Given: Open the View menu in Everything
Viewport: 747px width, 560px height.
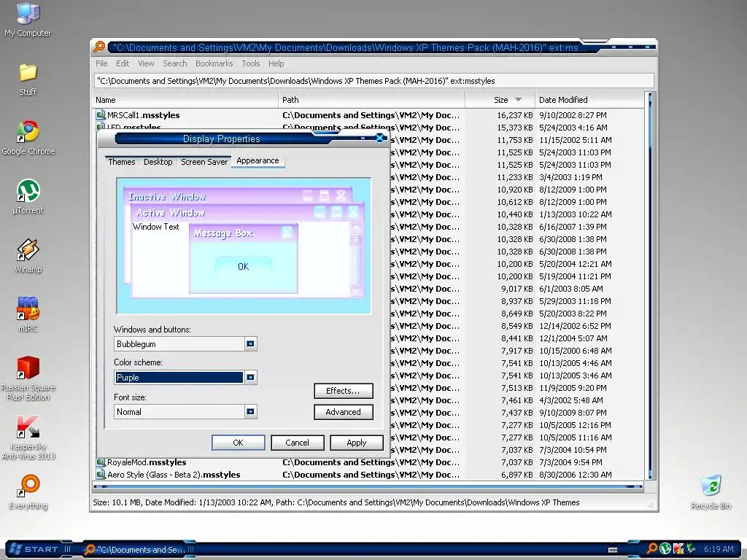Looking at the screenshot, I should 146,63.
